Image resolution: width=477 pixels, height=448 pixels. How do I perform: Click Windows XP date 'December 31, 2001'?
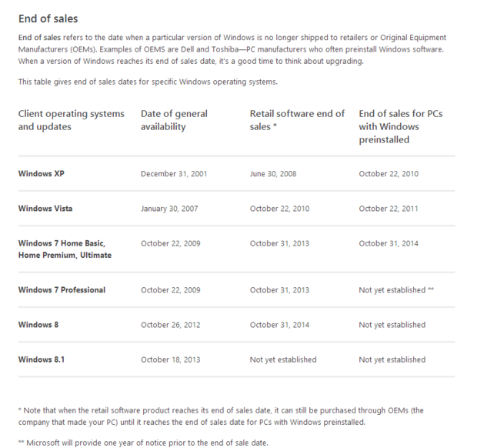174,174
